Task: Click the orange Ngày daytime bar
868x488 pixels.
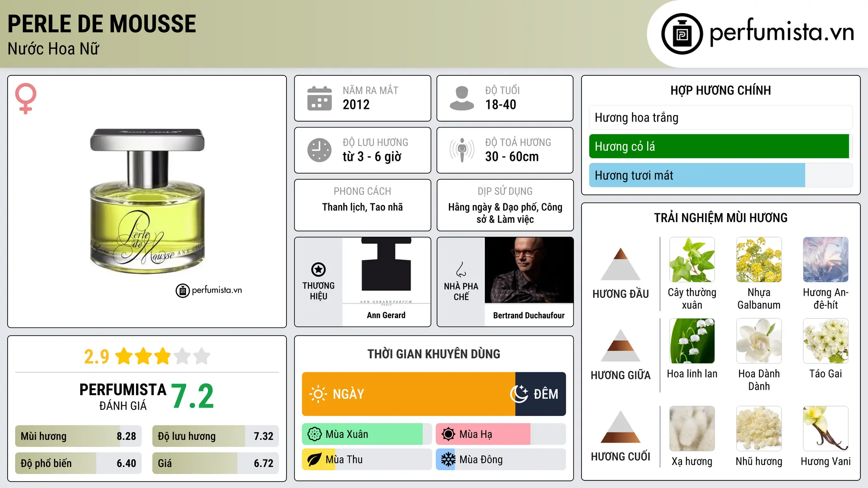Action: pos(409,394)
